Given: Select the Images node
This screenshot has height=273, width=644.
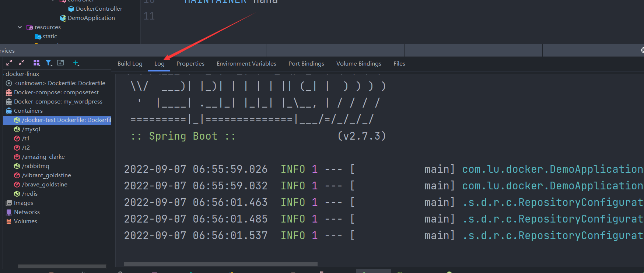Looking at the screenshot, I should pyautogui.click(x=23, y=203).
